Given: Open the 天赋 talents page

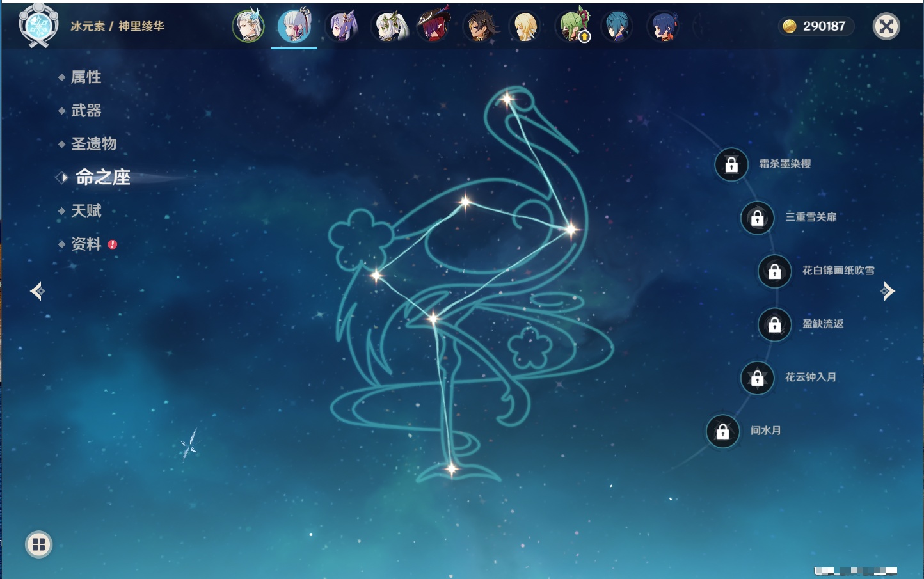Looking at the screenshot, I should point(86,210).
